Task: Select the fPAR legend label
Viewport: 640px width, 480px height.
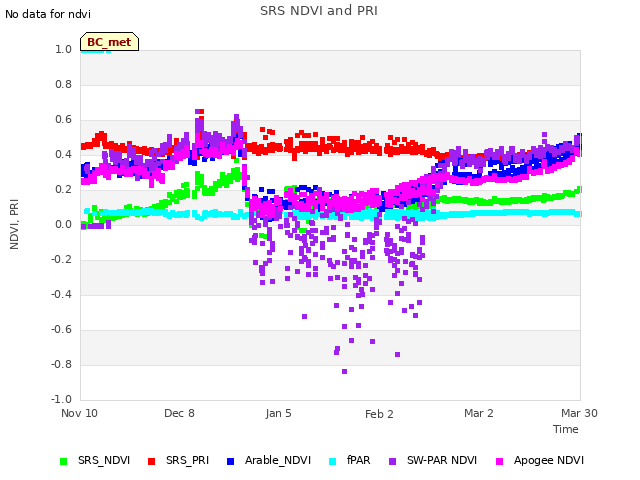Action: pos(358,460)
